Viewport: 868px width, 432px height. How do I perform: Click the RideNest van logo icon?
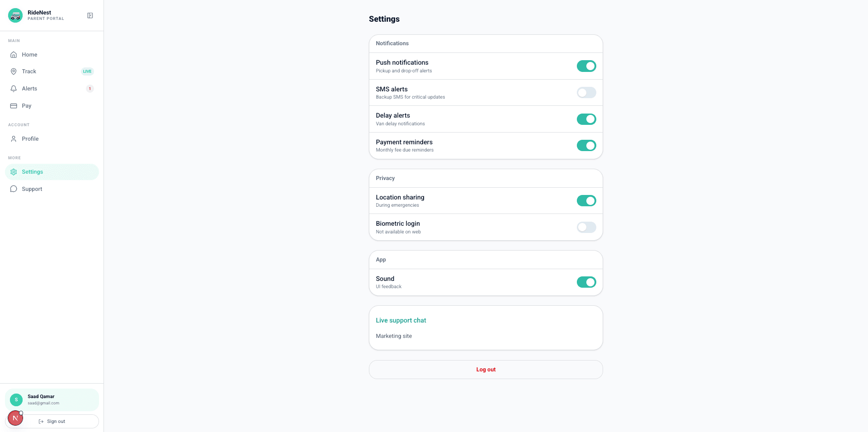coord(15,15)
